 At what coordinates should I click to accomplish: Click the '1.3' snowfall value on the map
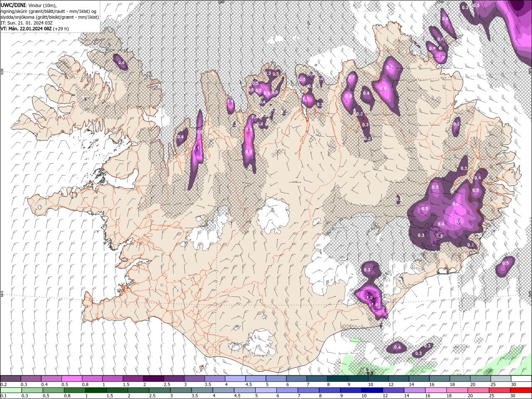pos(249,130)
